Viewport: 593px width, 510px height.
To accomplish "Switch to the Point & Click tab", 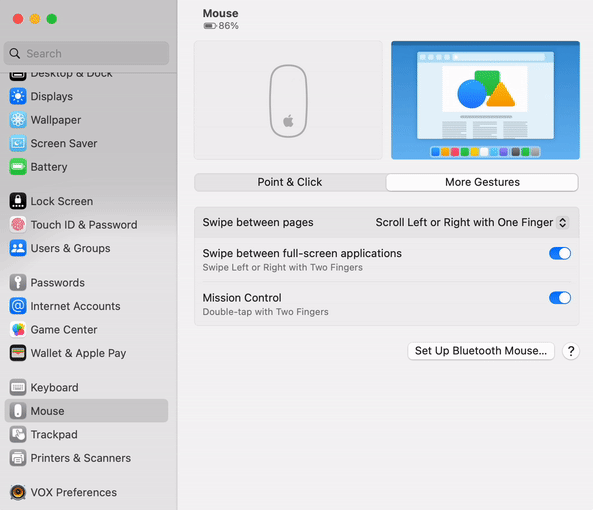I will (x=290, y=182).
